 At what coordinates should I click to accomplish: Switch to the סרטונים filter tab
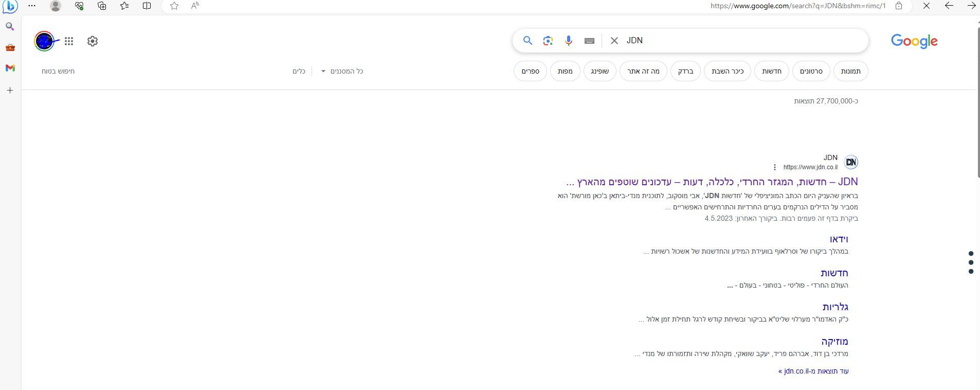(x=811, y=71)
